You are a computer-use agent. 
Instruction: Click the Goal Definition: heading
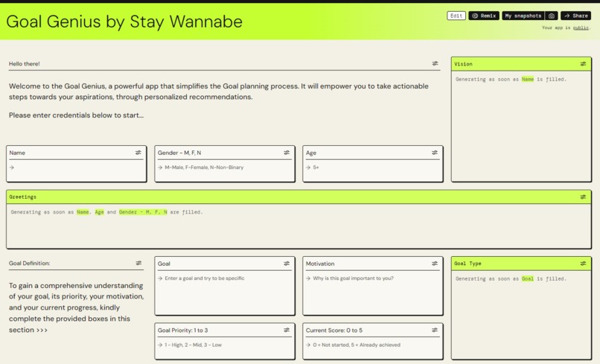(x=30, y=264)
